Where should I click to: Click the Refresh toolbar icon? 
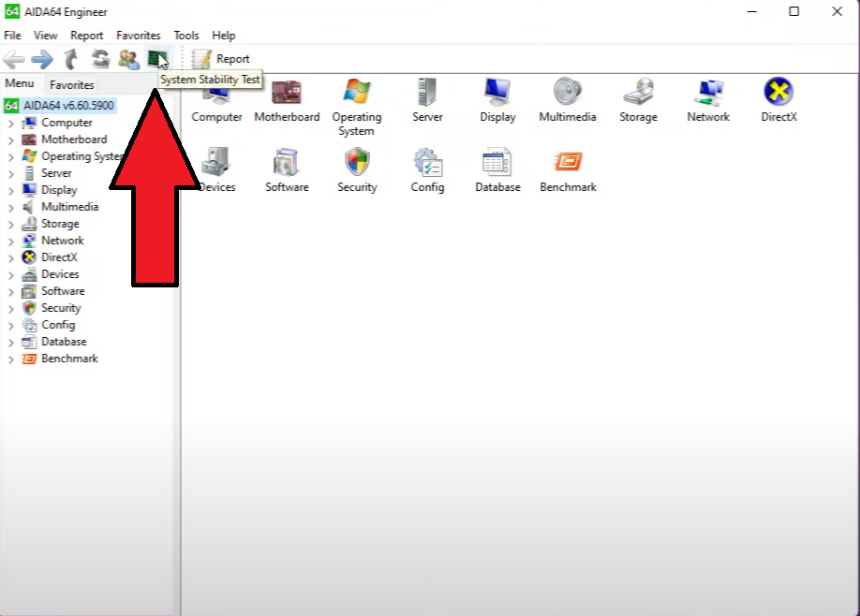coord(100,60)
